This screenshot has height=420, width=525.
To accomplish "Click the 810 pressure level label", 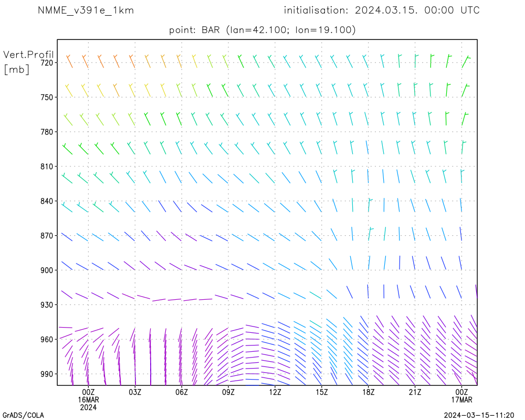I will [x=47, y=166].
